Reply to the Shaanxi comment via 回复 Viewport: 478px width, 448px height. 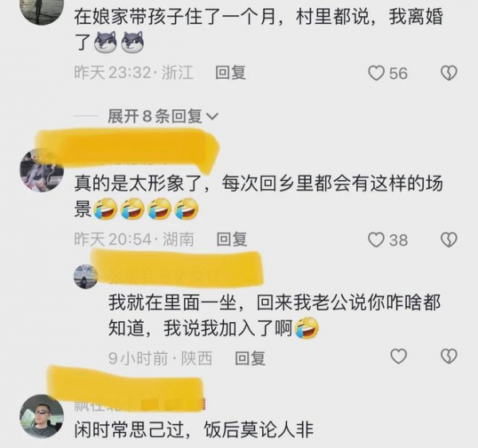(250, 358)
